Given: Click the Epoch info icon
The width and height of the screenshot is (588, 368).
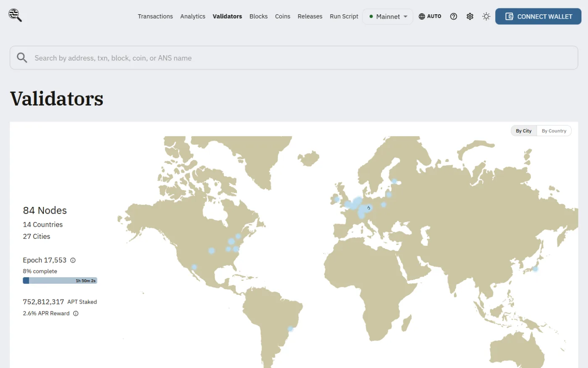Looking at the screenshot, I should 73,260.
